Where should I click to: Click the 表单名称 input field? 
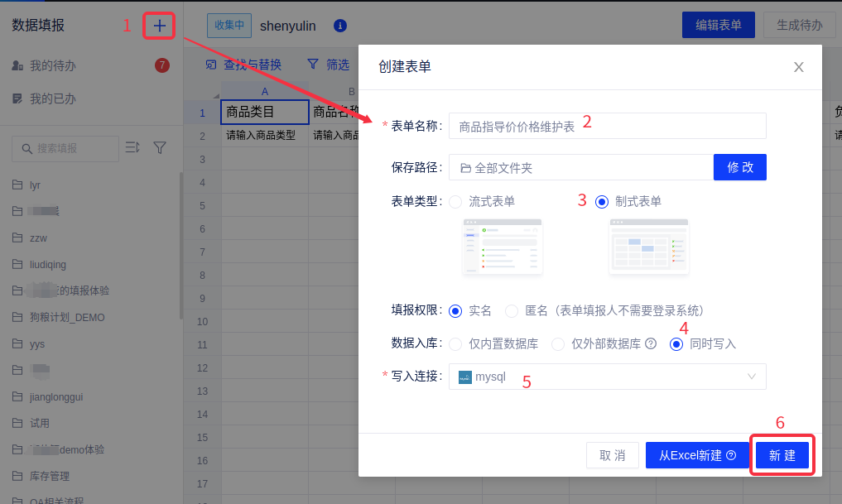tap(607, 126)
